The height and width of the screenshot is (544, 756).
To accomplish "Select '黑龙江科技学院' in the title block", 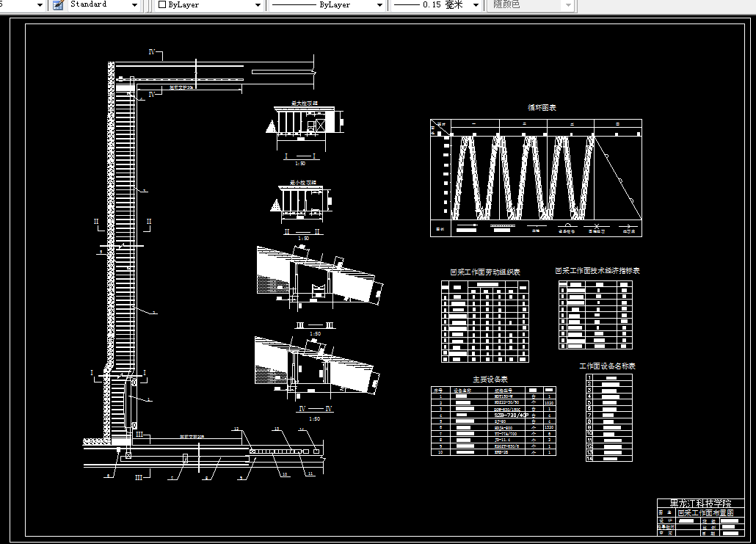I will pyautogui.click(x=700, y=504).
